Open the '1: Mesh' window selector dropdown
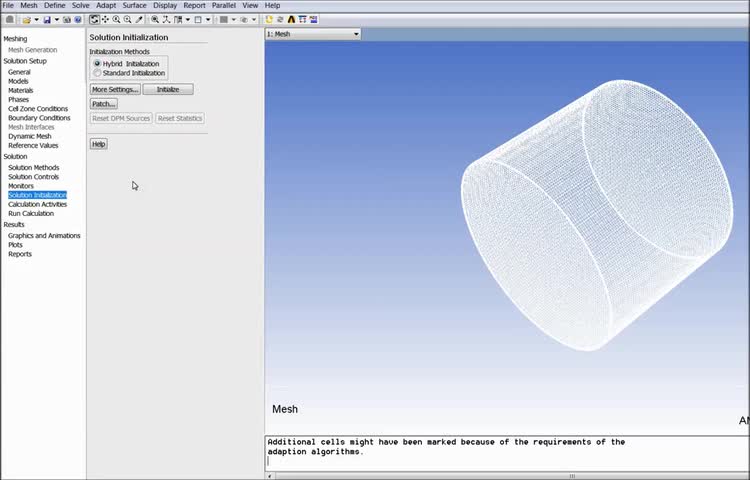The width and height of the screenshot is (750, 480). coord(313,34)
